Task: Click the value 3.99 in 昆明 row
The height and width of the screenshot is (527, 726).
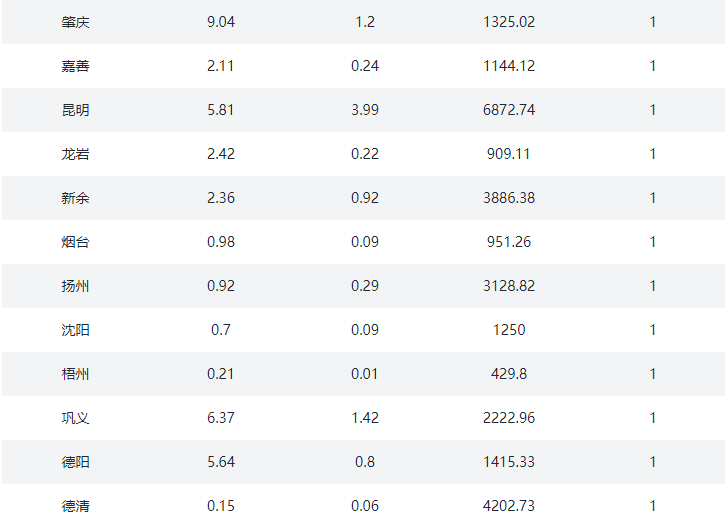Action: 365,110
